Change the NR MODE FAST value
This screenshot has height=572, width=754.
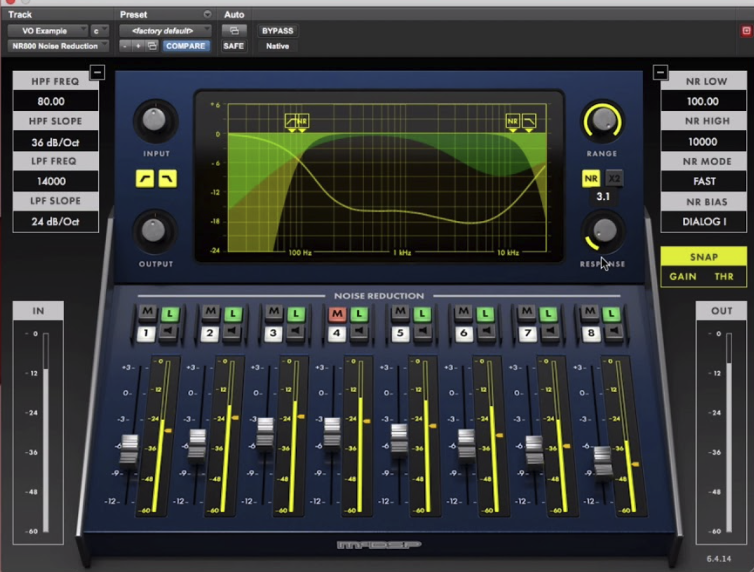704,181
